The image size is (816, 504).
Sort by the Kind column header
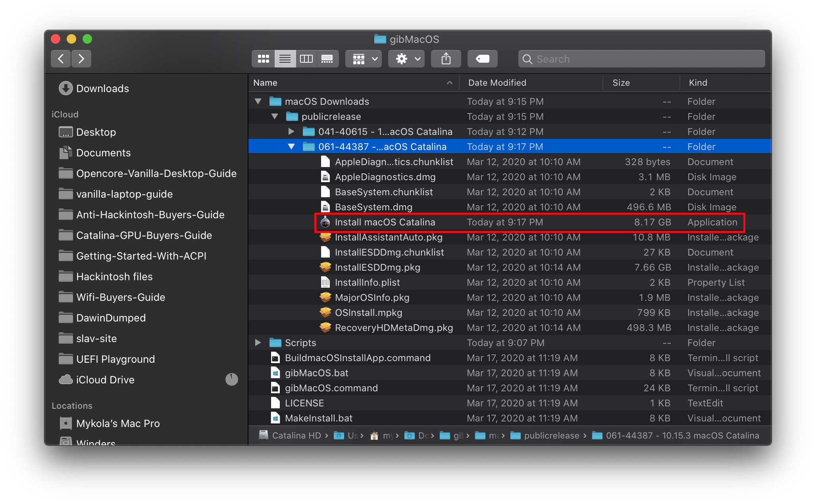pyautogui.click(x=726, y=83)
